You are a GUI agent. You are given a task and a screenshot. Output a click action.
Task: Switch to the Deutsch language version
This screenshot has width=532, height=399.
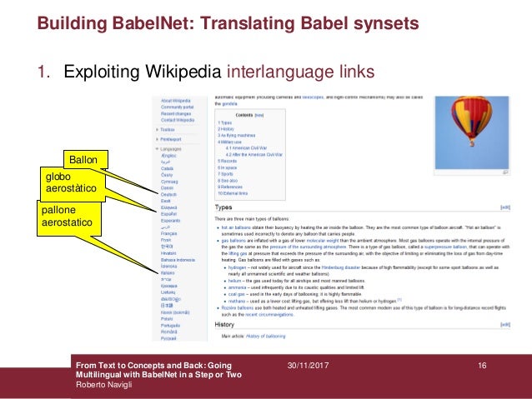(168, 195)
